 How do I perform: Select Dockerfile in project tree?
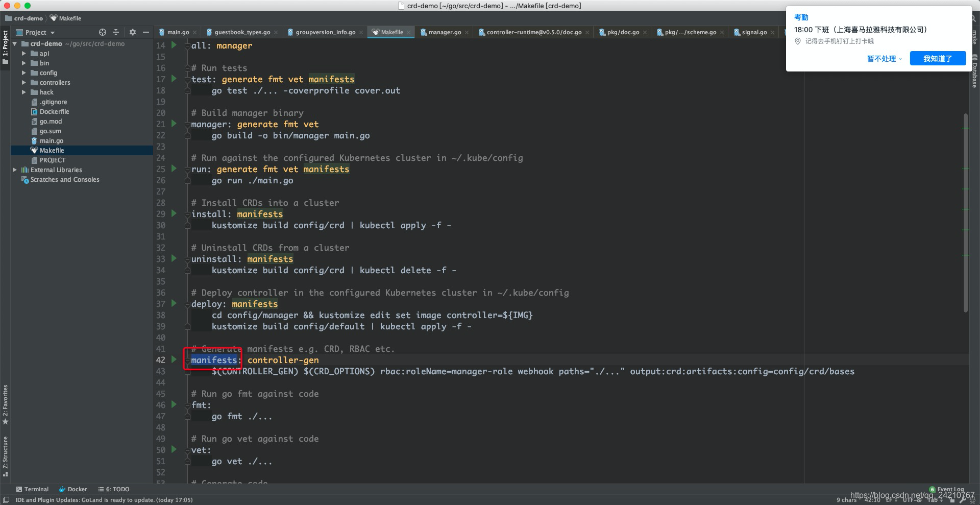54,112
